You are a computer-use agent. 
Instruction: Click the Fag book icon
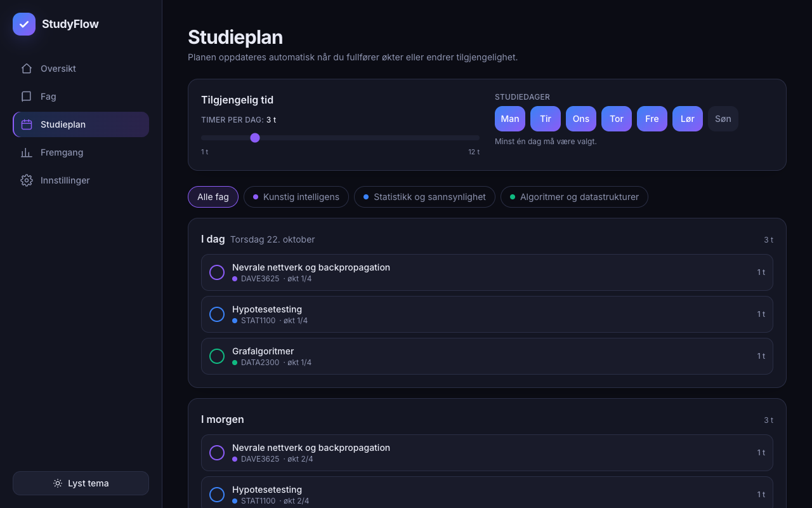[x=27, y=97]
